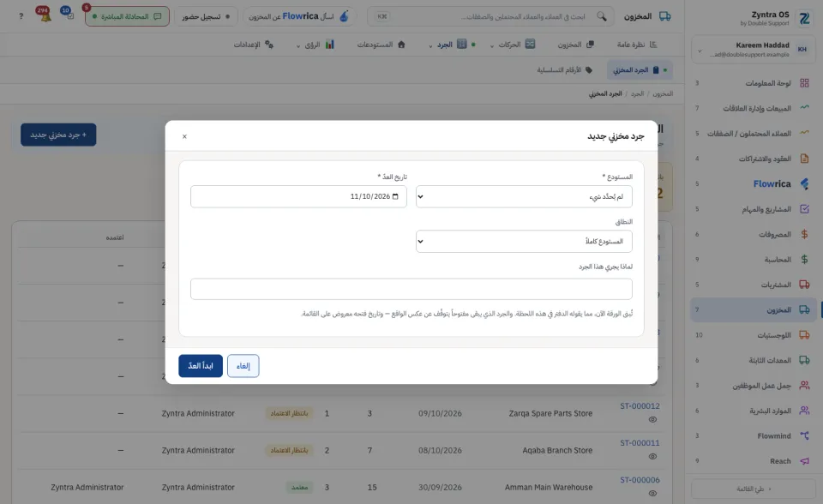Image resolution: width=823 pixels, height=504 pixels.
Task: Open Reach module in sidebar
Action: (x=754, y=461)
